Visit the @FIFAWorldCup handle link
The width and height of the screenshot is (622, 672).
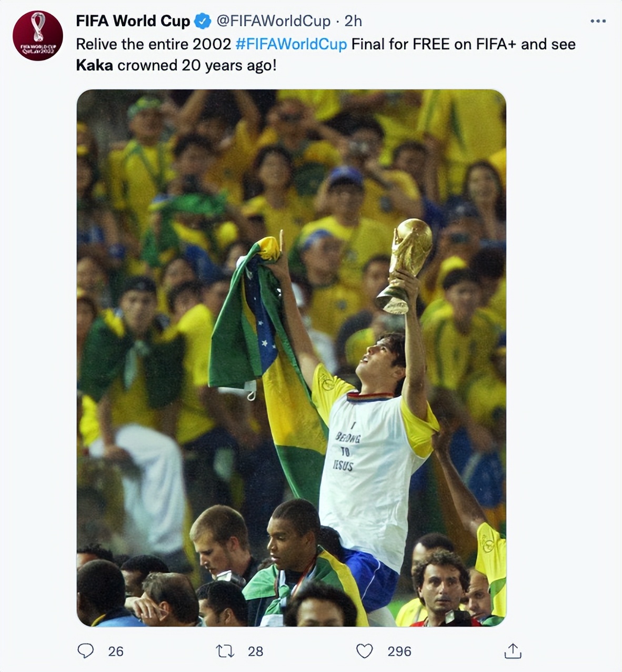tap(273, 21)
